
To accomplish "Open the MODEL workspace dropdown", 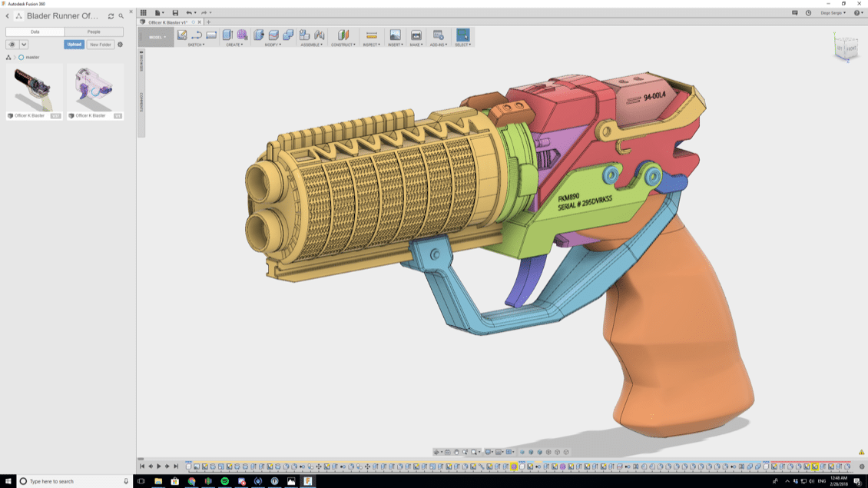I will pyautogui.click(x=157, y=37).
